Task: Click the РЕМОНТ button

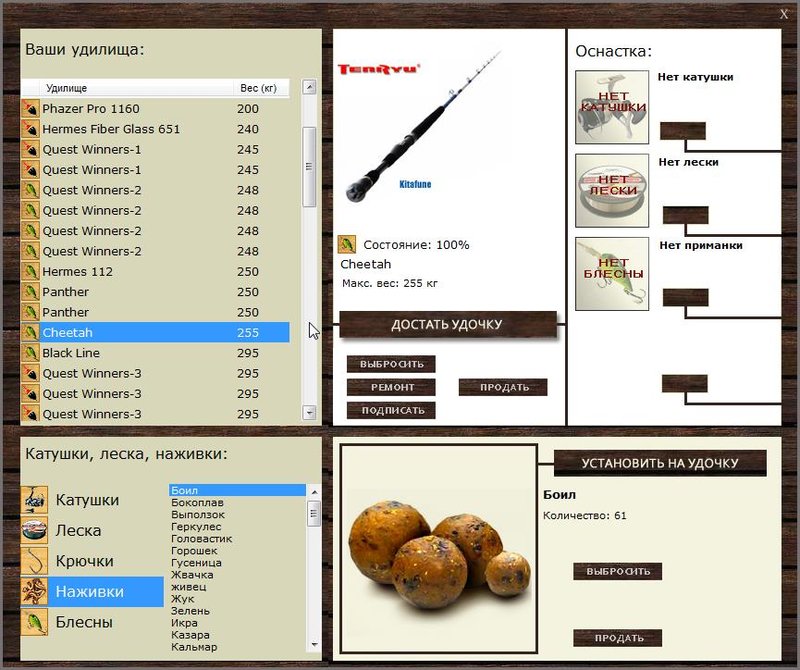Action: coord(391,387)
